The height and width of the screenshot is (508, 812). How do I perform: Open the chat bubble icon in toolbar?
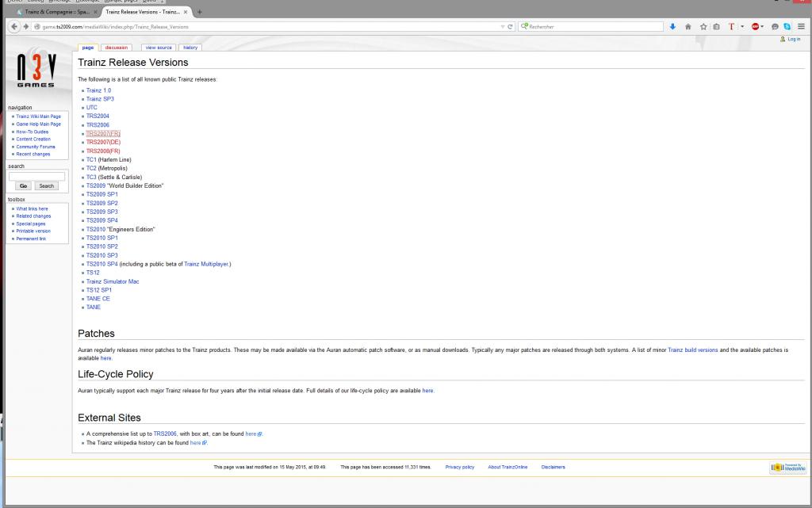click(x=775, y=26)
